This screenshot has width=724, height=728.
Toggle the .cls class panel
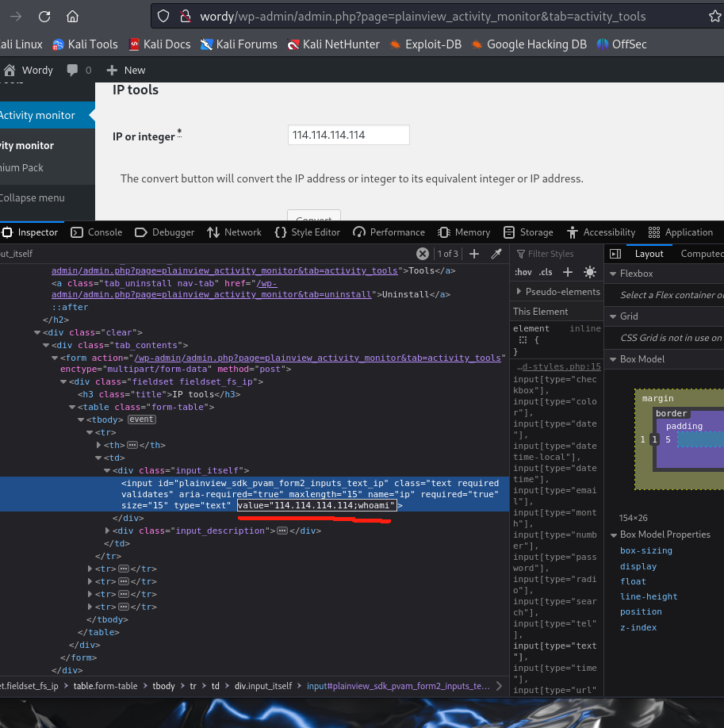pyautogui.click(x=546, y=272)
